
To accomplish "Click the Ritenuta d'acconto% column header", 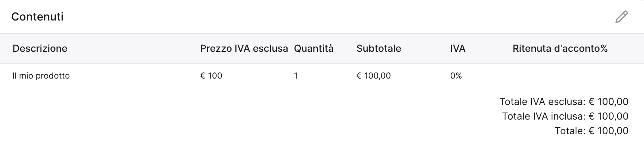I will [560, 48].
